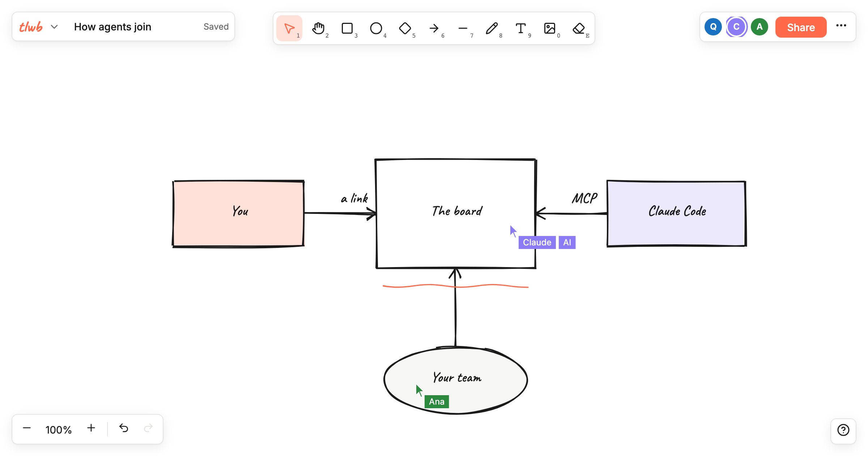868x456 pixels.
Task: Undo the last action
Action: (x=124, y=428)
